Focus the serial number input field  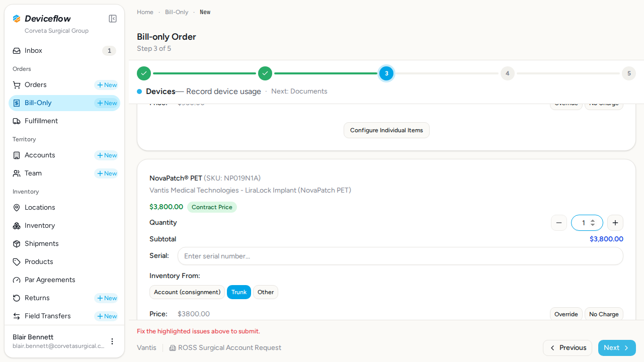[400, 256]
